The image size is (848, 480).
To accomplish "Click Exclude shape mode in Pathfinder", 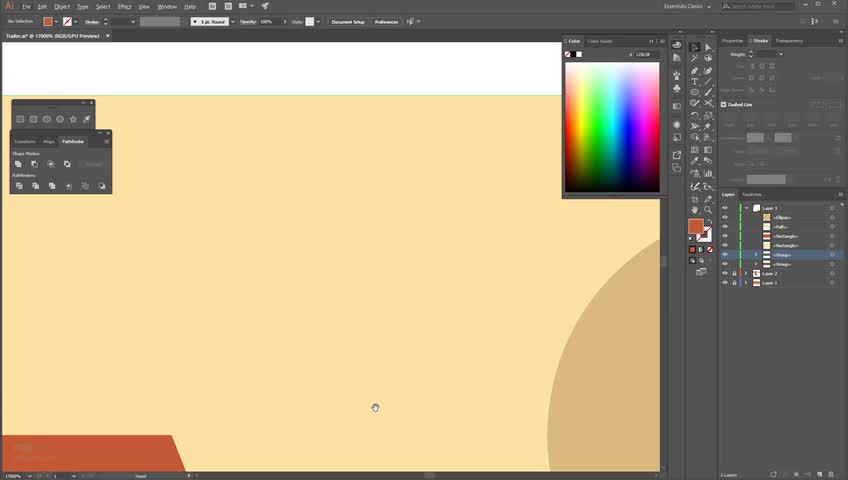I will tap(67, 164).
